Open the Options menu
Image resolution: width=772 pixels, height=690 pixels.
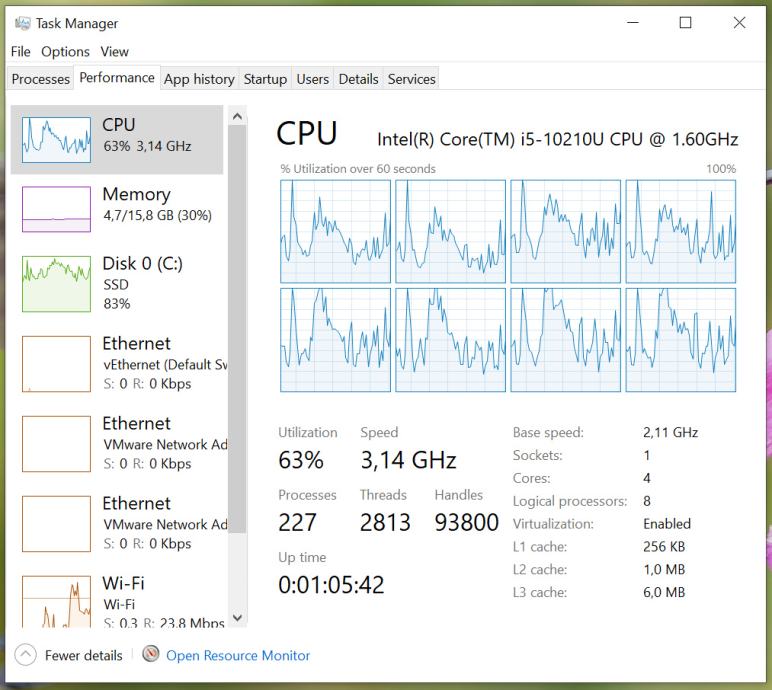(65, 52)
